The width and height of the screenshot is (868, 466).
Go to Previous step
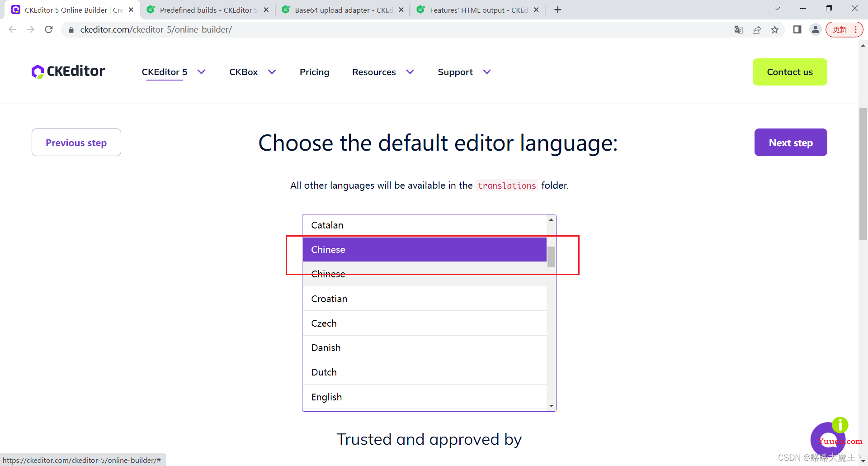(x=76, y=143)
